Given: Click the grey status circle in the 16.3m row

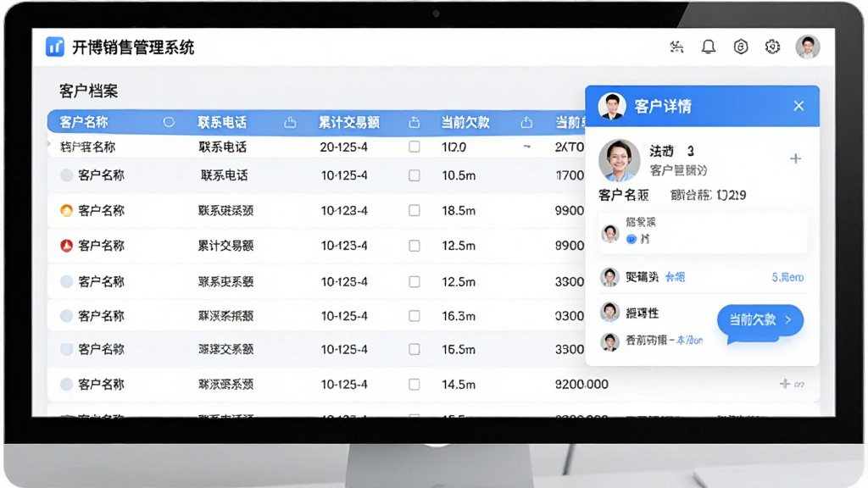Looking at the screenshot, I should click(66, 316).
